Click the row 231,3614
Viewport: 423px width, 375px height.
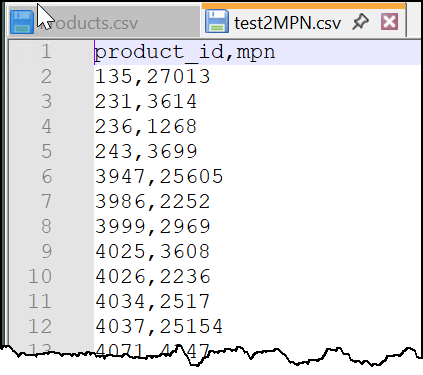tap(146, 102)
